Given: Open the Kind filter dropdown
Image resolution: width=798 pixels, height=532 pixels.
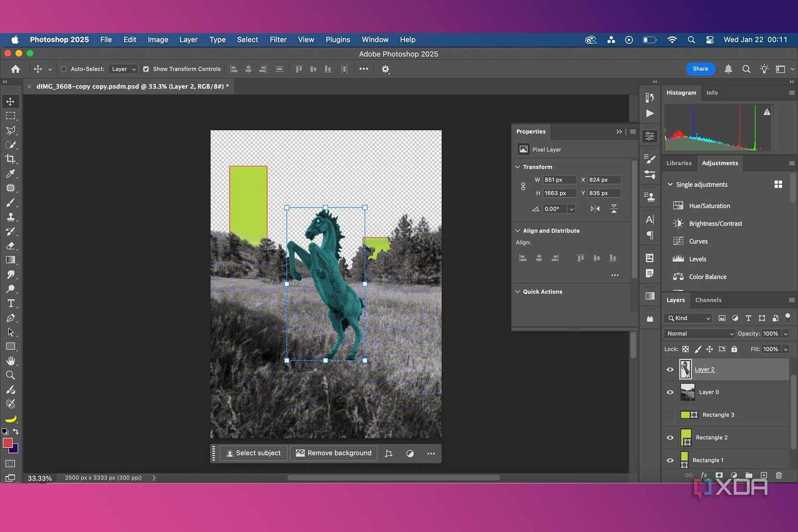Looking at the screenshot, I should point(689,318).
